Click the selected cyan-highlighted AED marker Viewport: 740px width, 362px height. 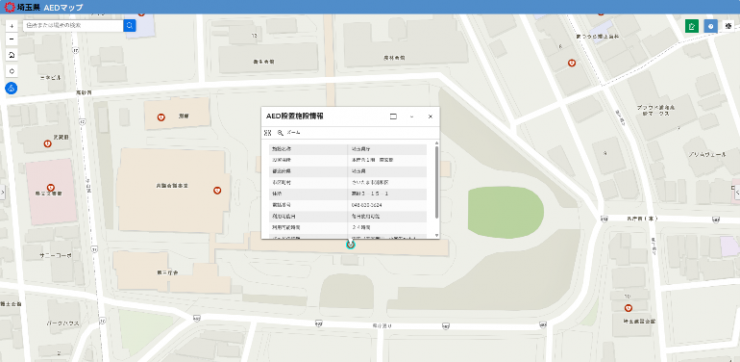[x=350, y=244]
